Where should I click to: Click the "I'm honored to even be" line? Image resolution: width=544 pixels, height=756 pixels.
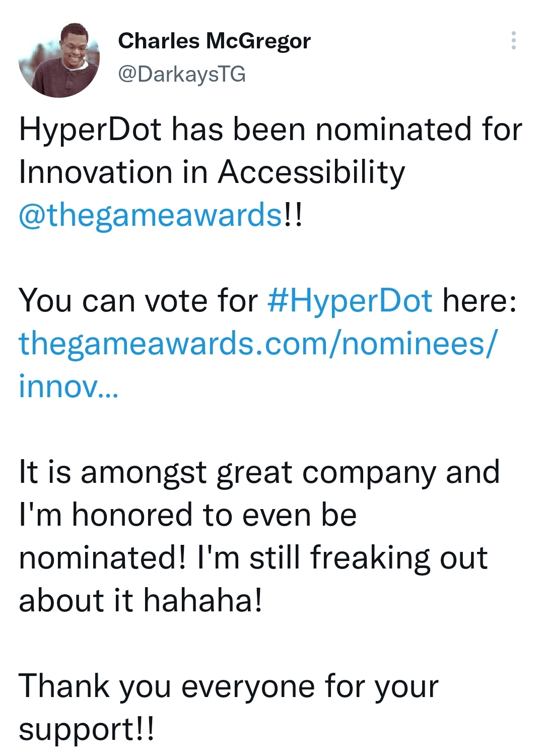[188, 515]
